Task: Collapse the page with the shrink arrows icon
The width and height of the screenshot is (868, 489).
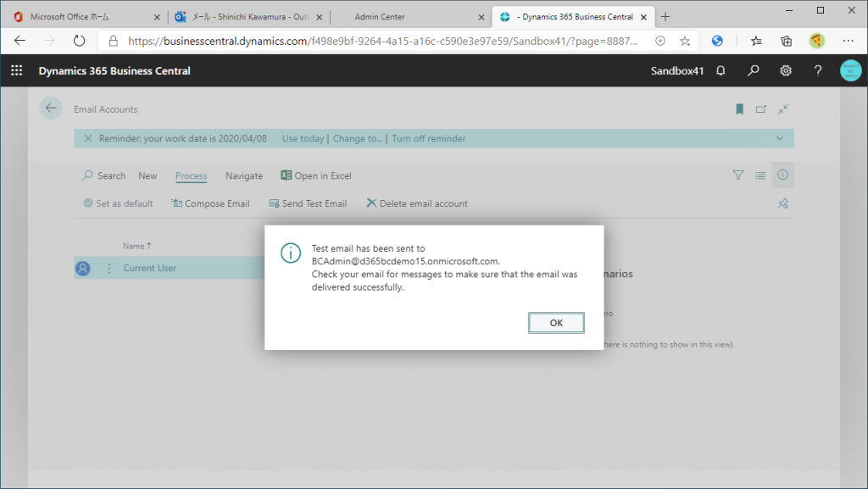Action: 782,109
